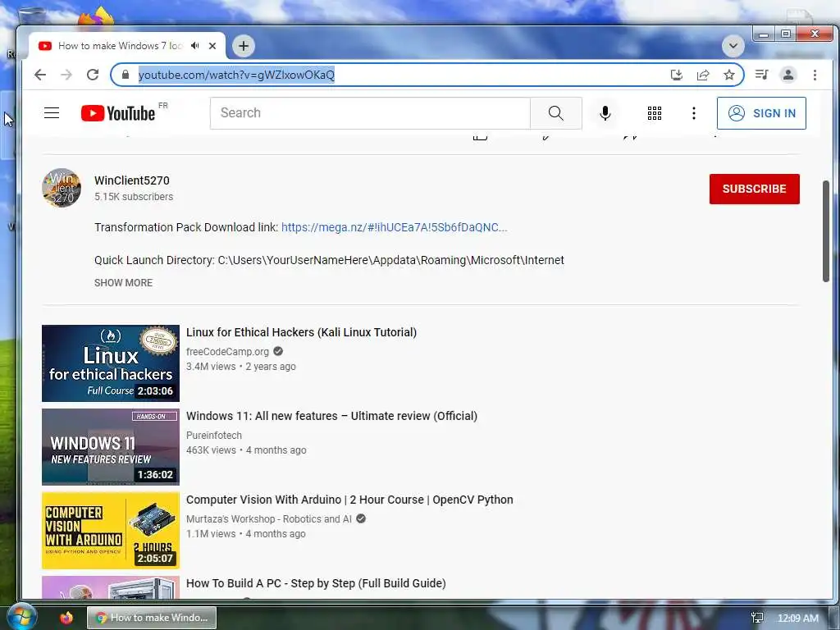
Task: Open the mega.nz download link
Action: (x=394, y=227)
